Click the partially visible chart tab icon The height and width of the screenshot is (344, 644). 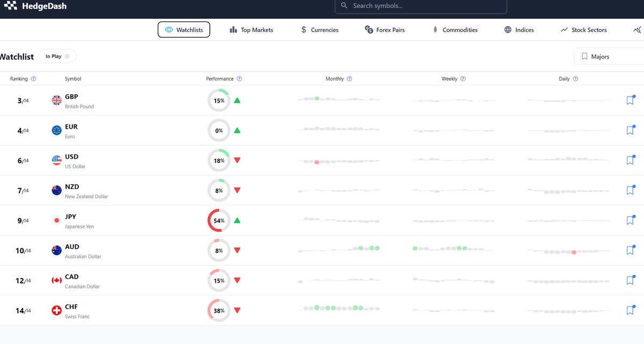click(x=638, y=30)
